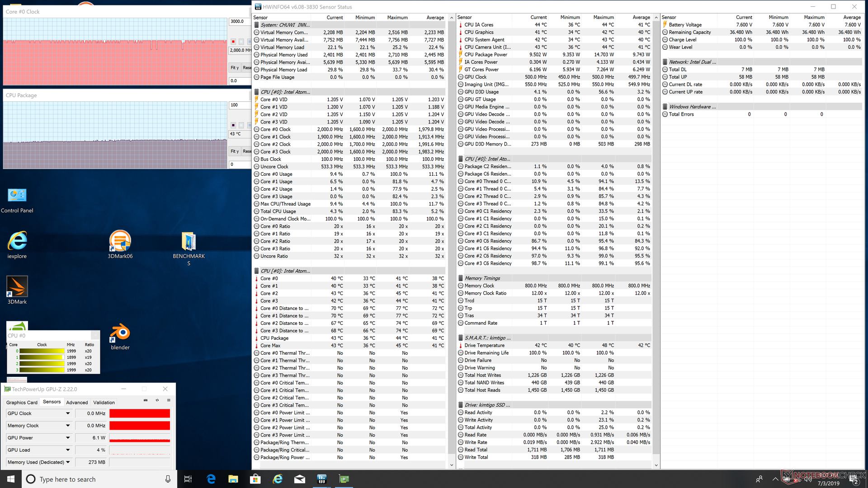Click Fit y in Core #0 Clock graph
The height and width of the screenshot is (488, 868).
235,68
